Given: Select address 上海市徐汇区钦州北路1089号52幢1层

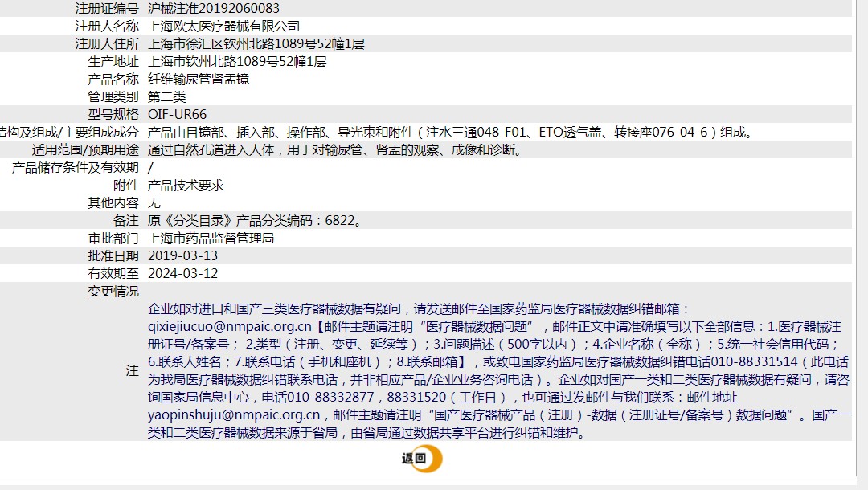Looking at the screenshot, I should pyautogui.click(x=256, y=43).
